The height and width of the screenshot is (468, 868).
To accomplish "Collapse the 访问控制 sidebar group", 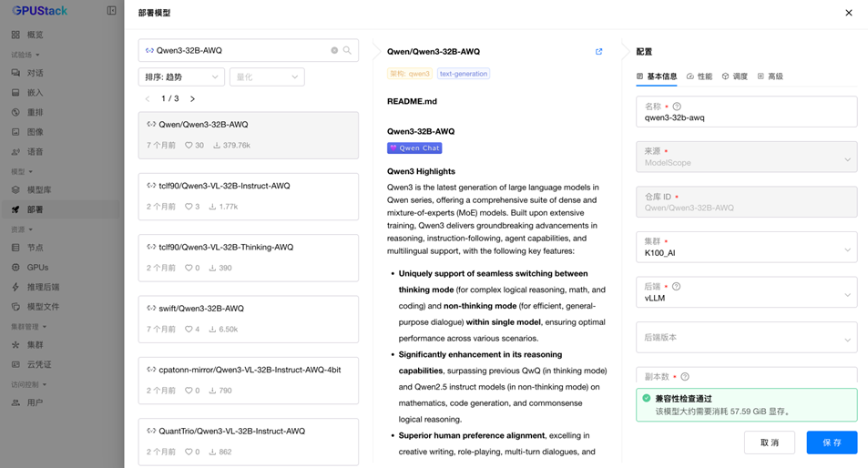I will click(29, 384).
